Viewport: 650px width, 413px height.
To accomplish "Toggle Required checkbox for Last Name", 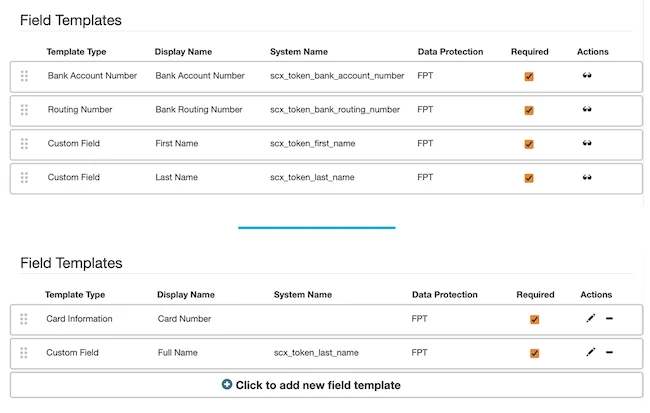I will (529, 178).
